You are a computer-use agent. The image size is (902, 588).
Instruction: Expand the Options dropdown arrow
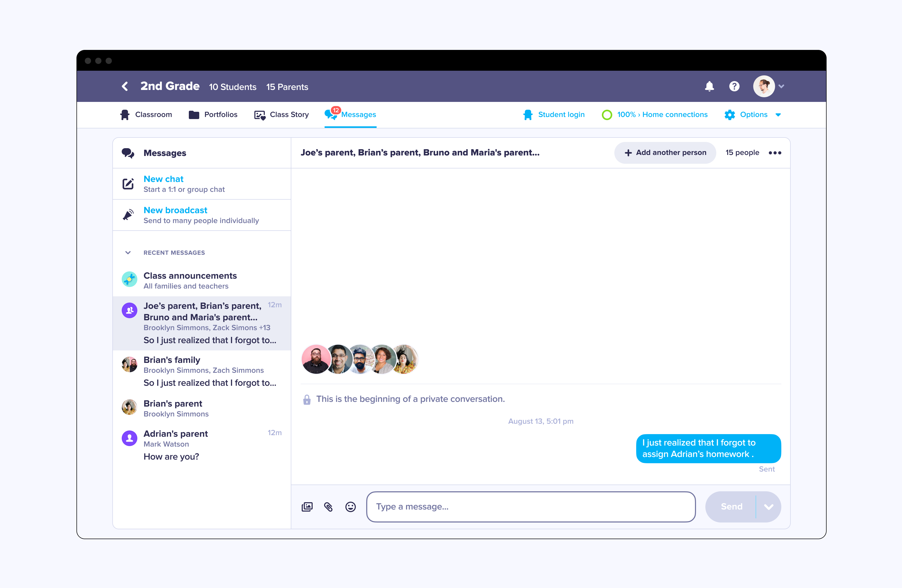778,115
